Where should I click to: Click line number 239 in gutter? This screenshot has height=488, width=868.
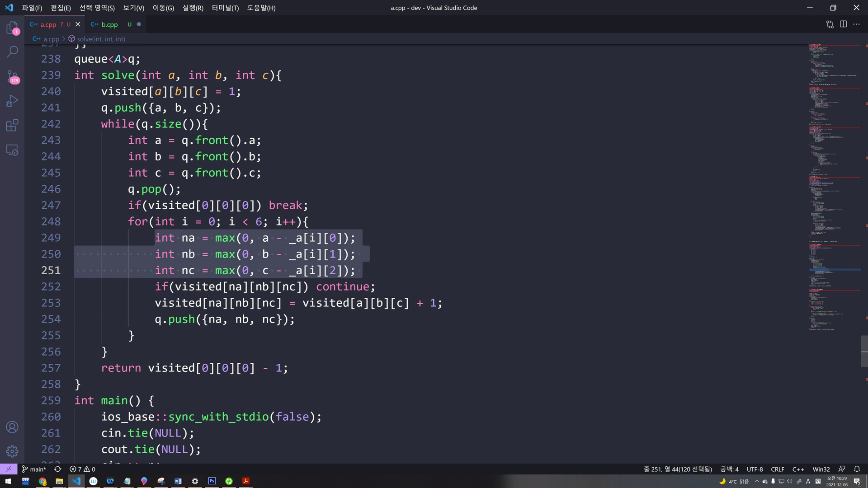51,75
